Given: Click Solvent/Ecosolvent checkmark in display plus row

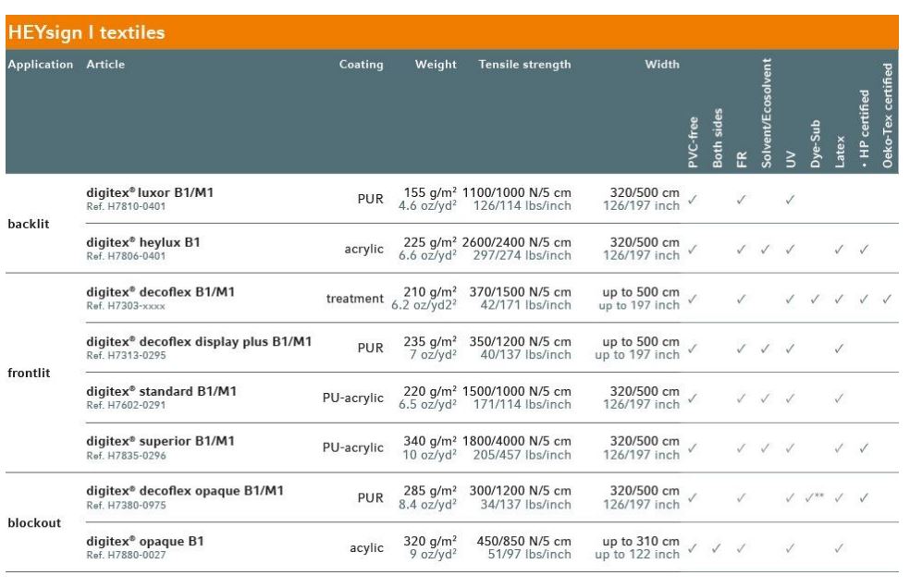Looking at the screenshot, I should (x=766, y=349).
